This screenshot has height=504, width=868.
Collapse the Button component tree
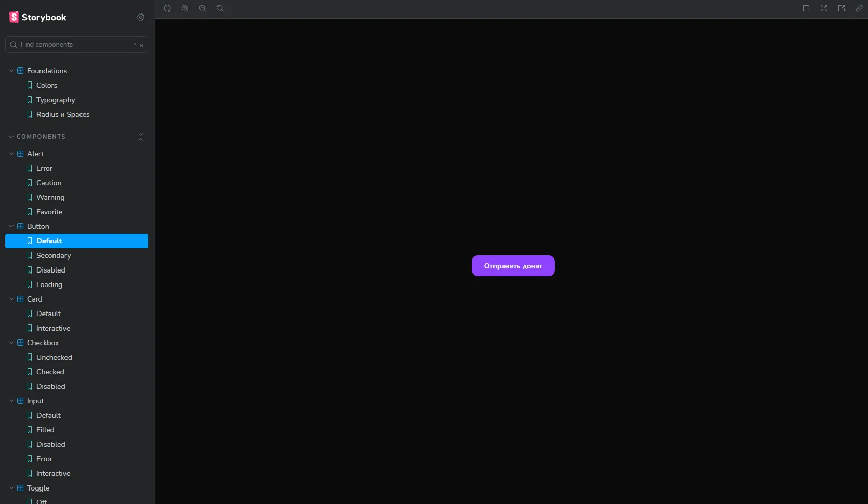77,226
